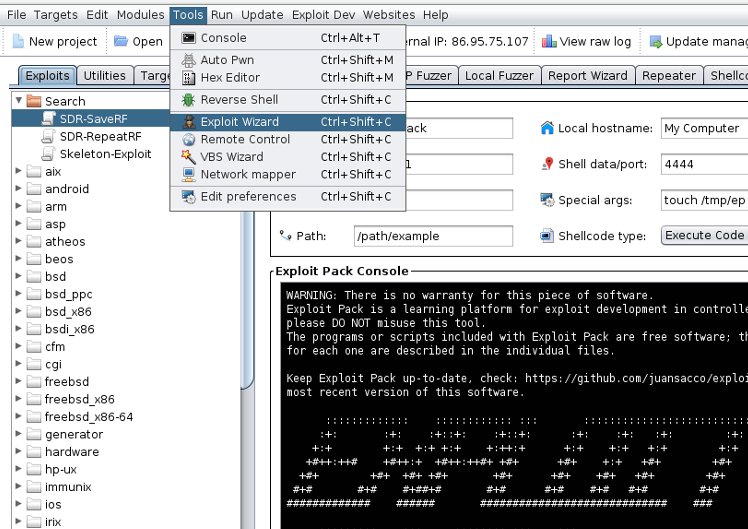Open the Modules menu
This screenshot has height=529, width=748.
141,15
